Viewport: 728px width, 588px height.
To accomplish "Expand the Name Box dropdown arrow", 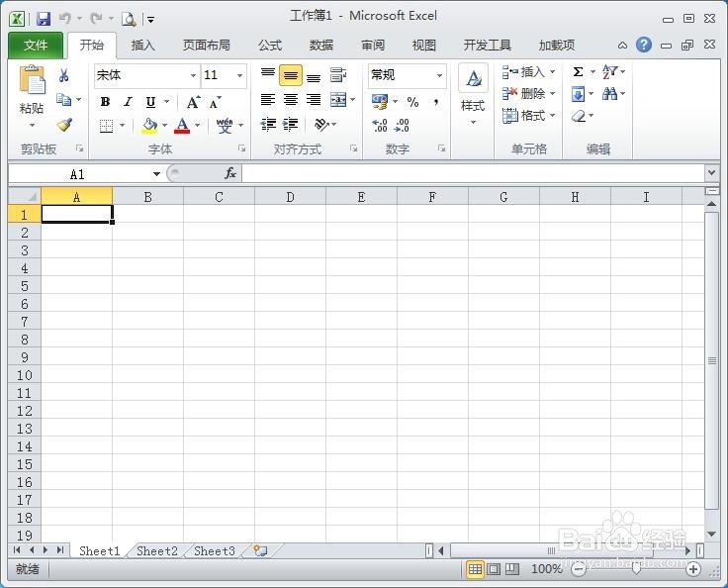I will click(x=156, y=174).
